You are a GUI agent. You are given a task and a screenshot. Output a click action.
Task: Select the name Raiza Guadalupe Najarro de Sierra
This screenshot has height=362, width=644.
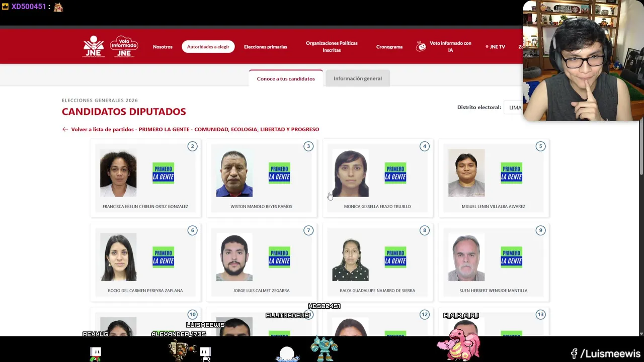point(377,290)
